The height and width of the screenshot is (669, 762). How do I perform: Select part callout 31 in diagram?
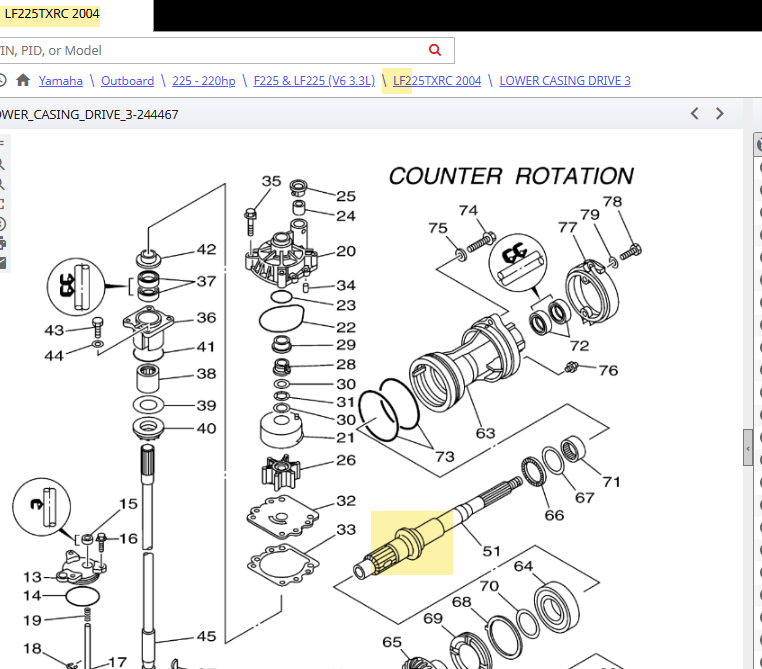[346, 402]
